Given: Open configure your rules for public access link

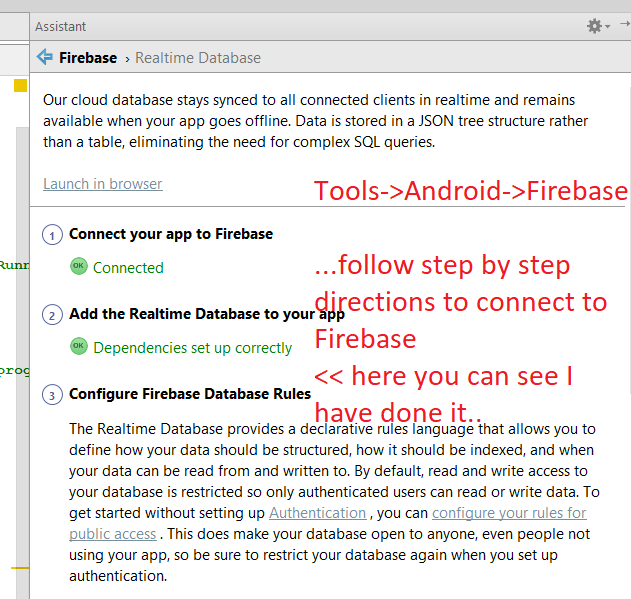Looking at the screenshot, I should pos(509,513).
